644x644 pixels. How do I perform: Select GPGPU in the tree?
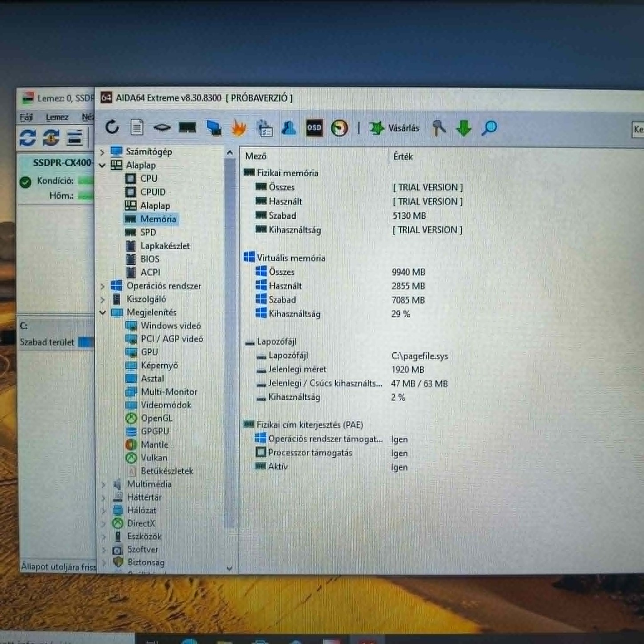pyautogui.click(x=155, y=431)
